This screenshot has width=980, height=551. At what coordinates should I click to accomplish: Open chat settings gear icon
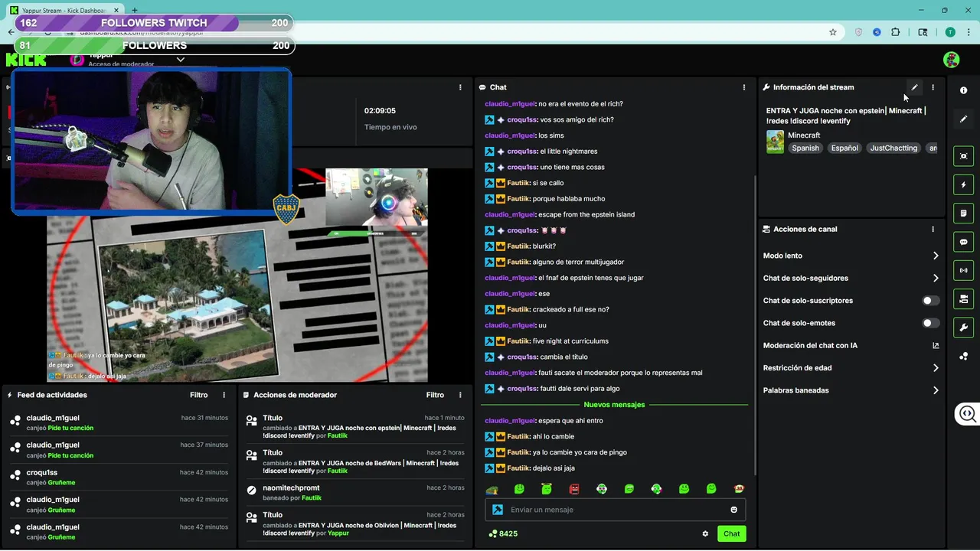705,533
